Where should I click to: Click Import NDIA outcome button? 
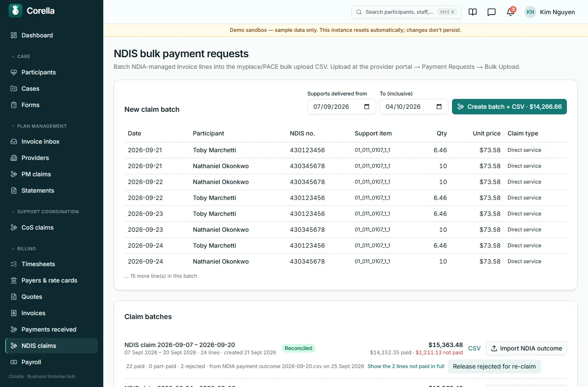click(x=526, y=348)
